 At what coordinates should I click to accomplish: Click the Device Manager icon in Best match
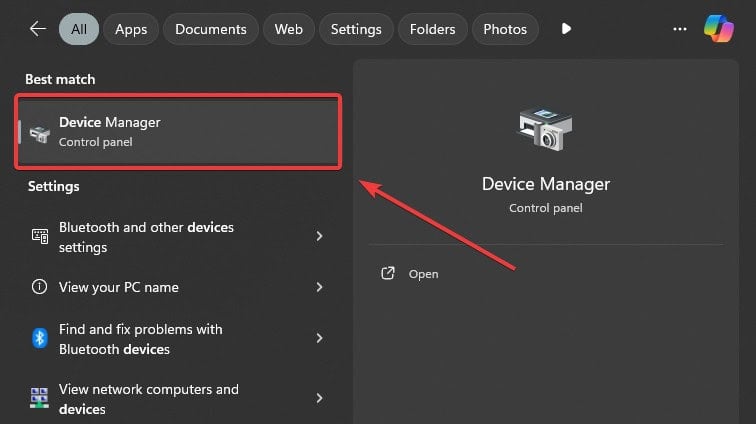pos(40,134)
